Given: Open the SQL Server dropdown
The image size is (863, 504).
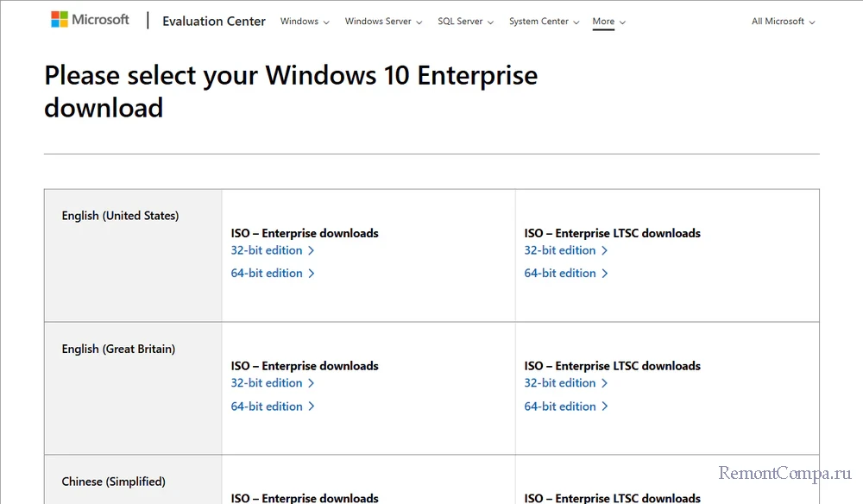Looking at the screenshot, I should (465, 22).
